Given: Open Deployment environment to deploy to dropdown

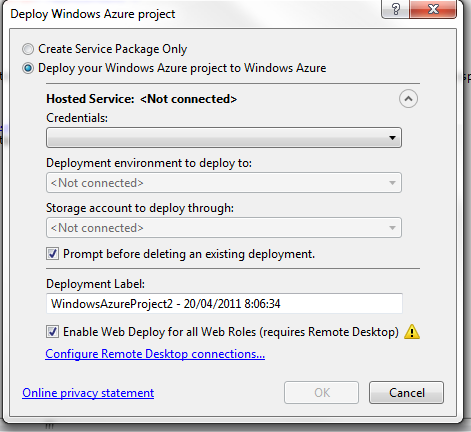Looking at the screenshot, I should tap(224, 183).
